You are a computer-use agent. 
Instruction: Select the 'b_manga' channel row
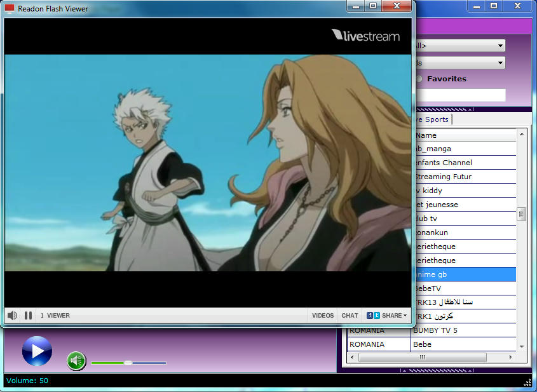pyautogui.click(x=465, y=149)
